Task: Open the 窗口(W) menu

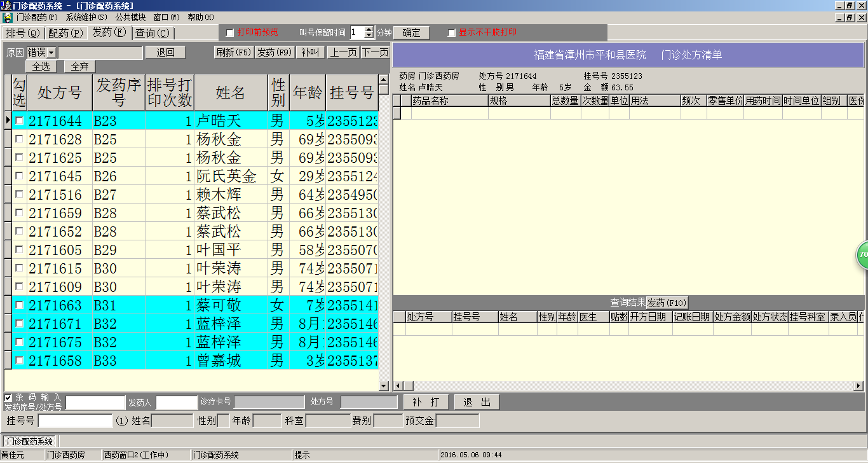Action: click(166, 17)
